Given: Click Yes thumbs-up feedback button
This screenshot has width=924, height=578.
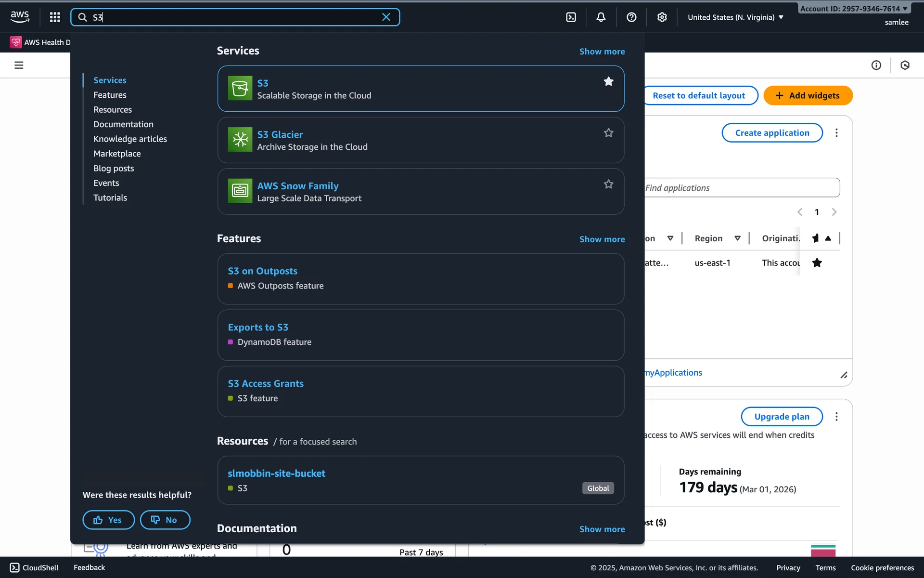Looking at the screenshot, I should (x=108, y=520).
